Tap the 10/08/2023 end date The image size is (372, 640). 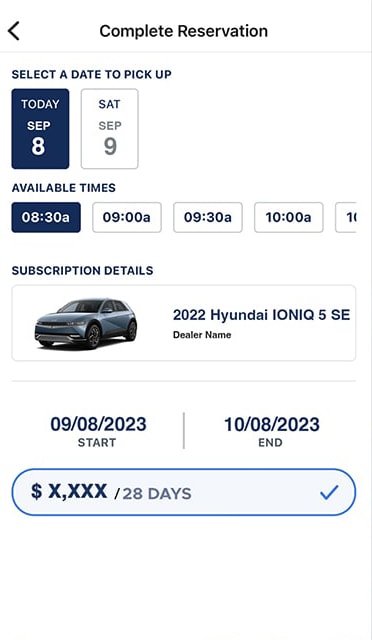pos(272,424)
